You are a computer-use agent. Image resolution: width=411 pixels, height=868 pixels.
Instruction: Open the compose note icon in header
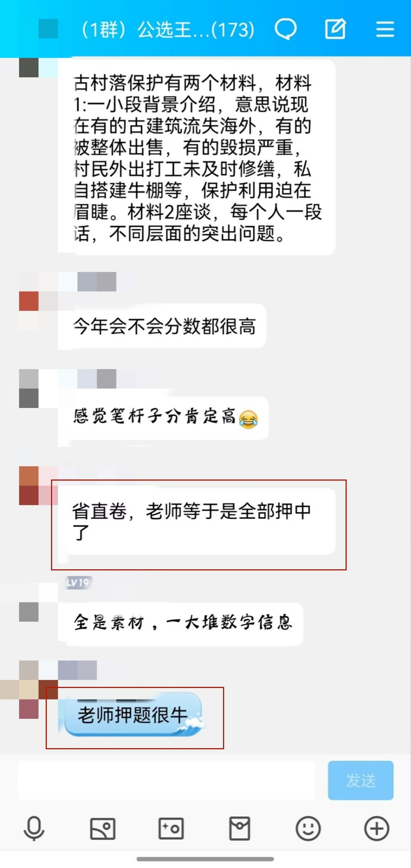(x=335, y=29)
